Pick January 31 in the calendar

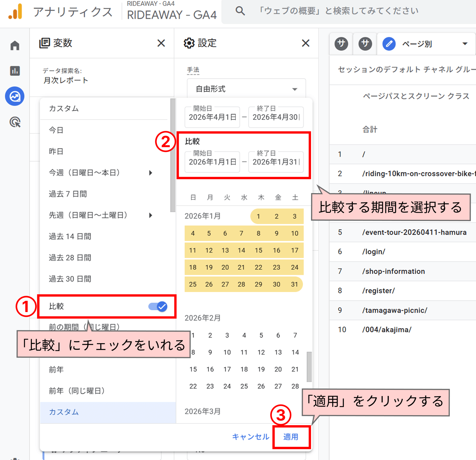click(294, 284)
